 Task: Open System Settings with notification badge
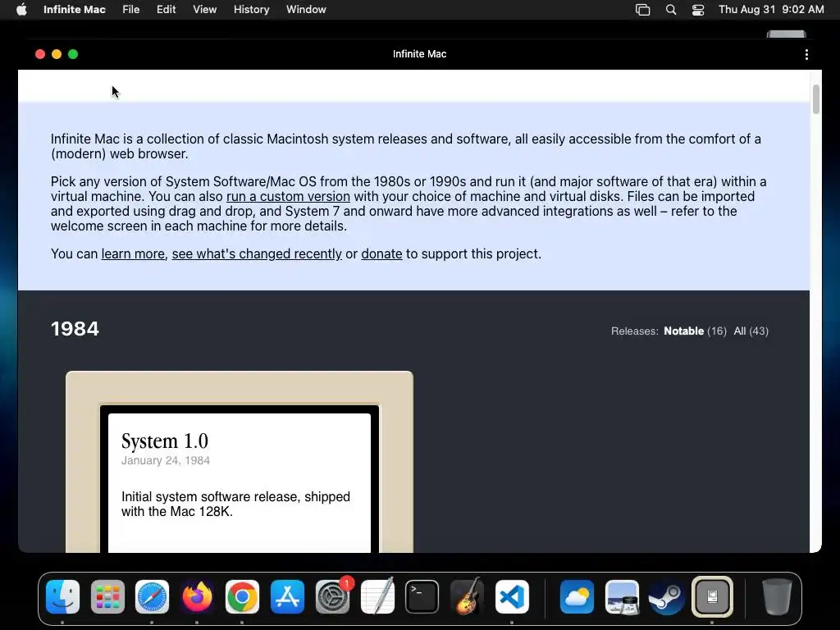pos(333,596)
